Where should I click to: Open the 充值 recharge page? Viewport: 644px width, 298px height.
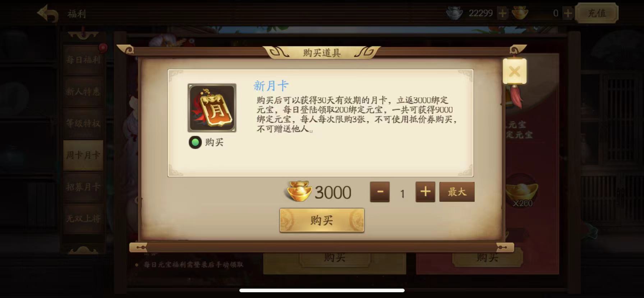point(597,14)
